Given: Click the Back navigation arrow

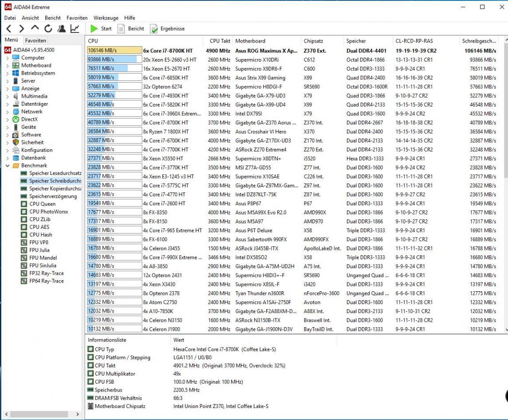Looking at the screenshot, I should point(9,28).
